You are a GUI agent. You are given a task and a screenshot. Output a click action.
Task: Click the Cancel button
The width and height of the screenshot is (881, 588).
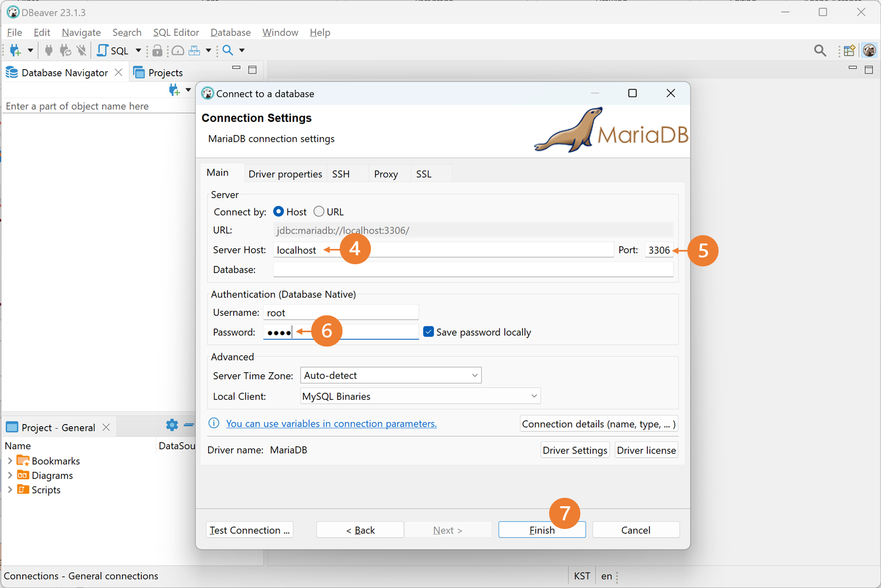(636, 530)
